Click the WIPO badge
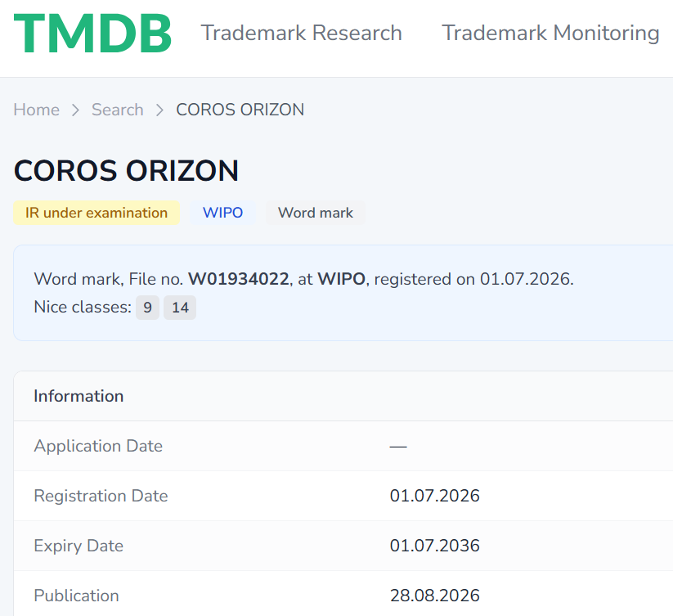 tap(222, 213)
